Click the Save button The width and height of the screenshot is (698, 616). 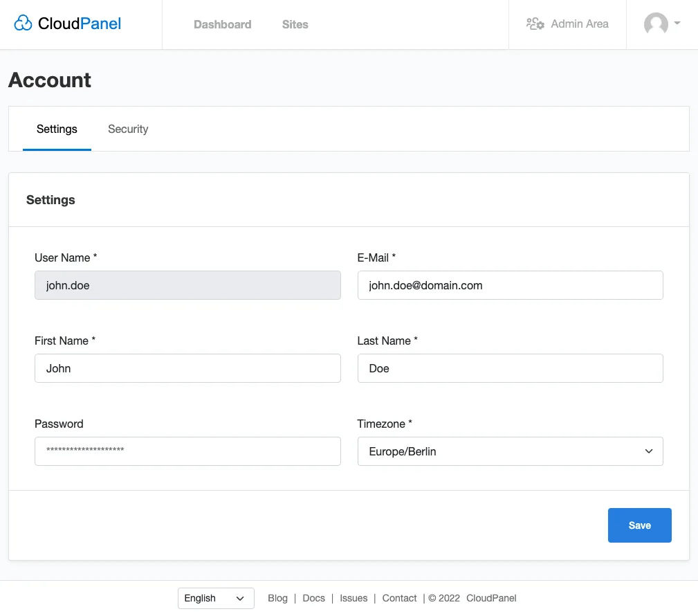639,525
